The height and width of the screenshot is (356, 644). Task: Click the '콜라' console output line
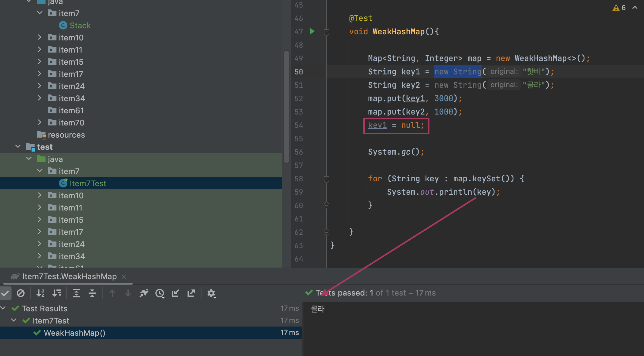[318, 309]
